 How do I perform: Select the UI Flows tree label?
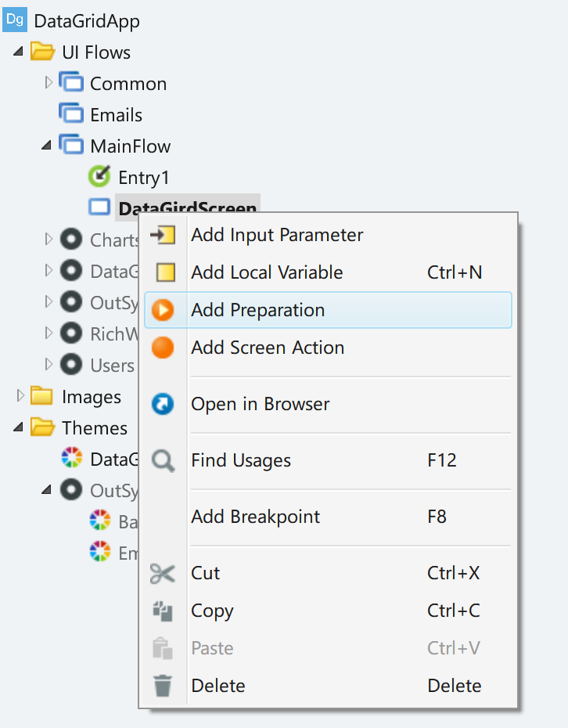96,52
